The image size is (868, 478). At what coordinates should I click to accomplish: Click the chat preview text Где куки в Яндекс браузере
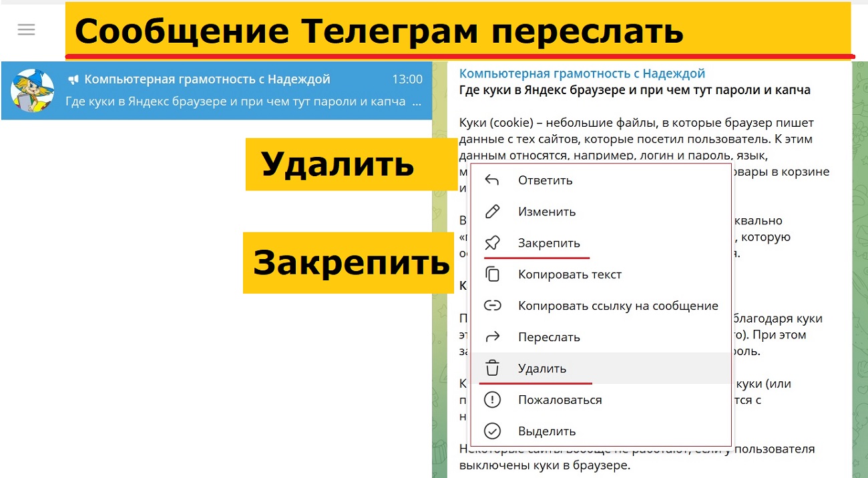[243, 101]
